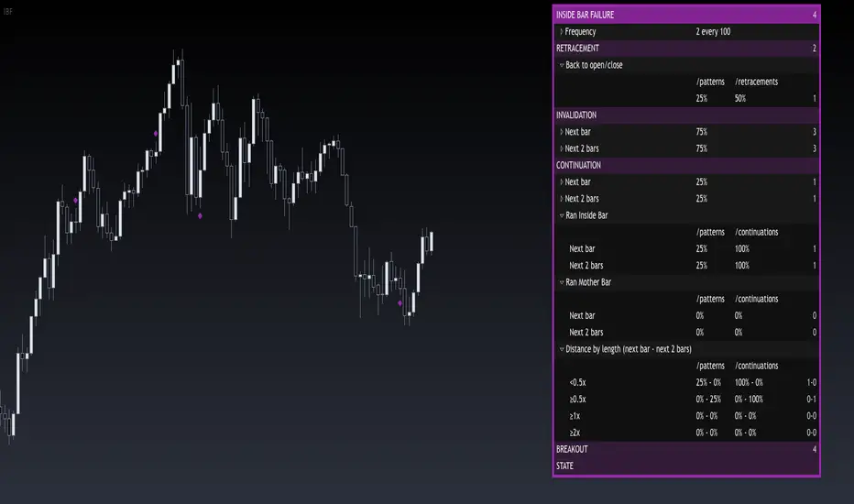Viewport: 854px width, 504px height.
Task: Collapse the Distance by length section
Action: pyautogui.click(x=562, y=349)
